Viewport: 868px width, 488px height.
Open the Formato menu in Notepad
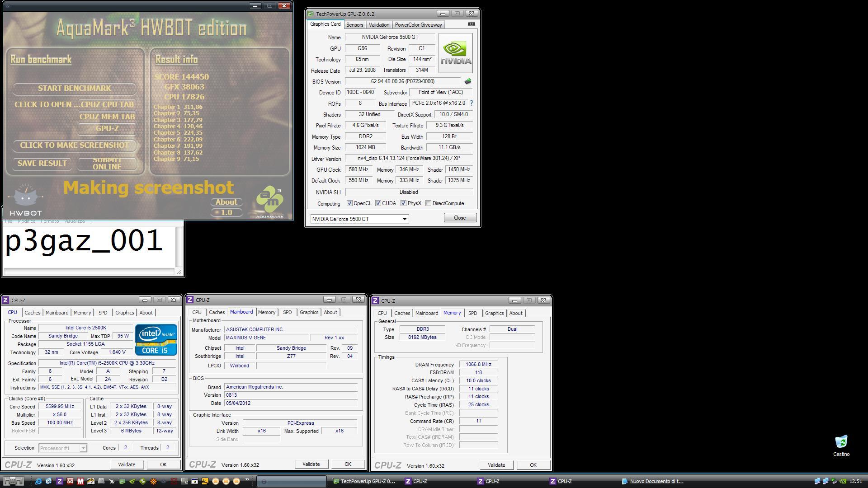tap(50, 221)
